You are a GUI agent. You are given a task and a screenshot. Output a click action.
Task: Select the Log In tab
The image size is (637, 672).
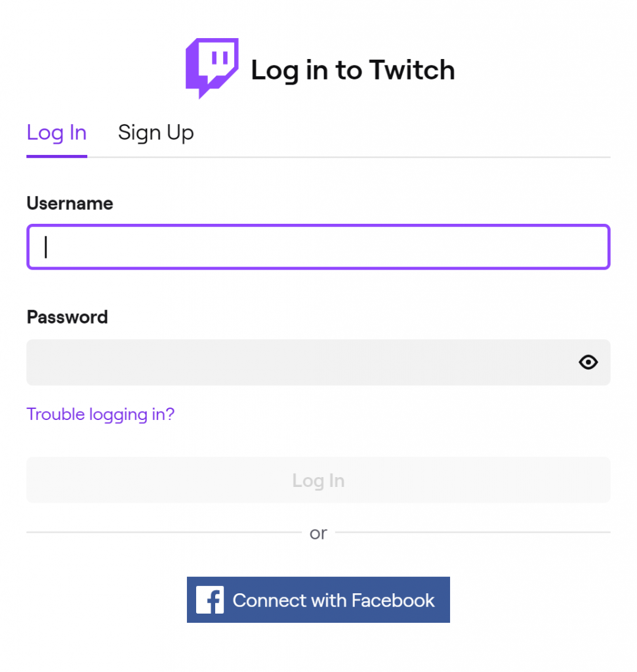click(x=56, y=133)
